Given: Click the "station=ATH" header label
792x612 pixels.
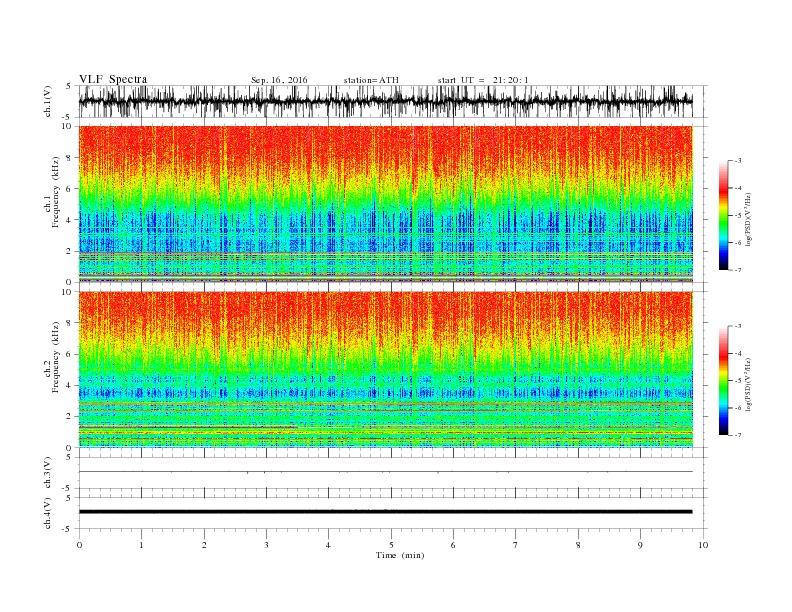Looking at the screenshot, I should (x=371, y=80).
